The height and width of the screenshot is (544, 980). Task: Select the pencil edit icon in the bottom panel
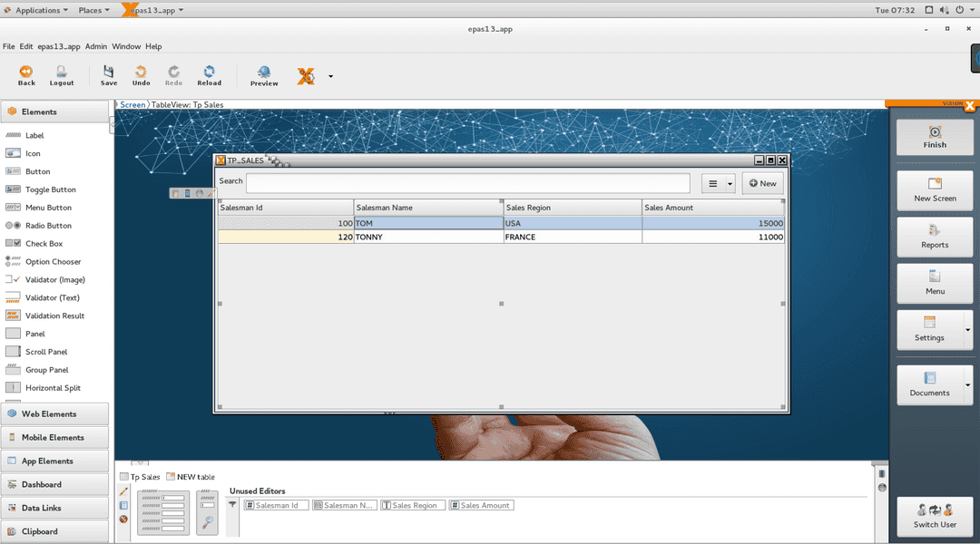[x=122, y=491]
